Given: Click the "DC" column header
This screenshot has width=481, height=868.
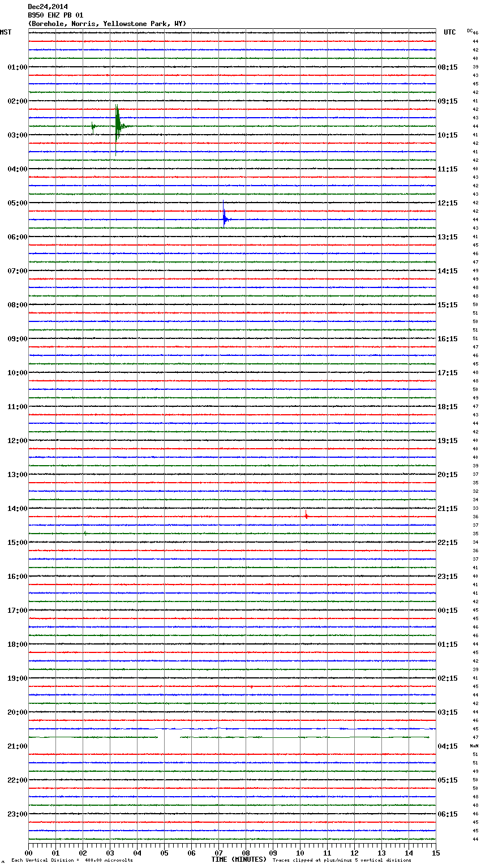Looking at the screenshot, I should 469,31.
